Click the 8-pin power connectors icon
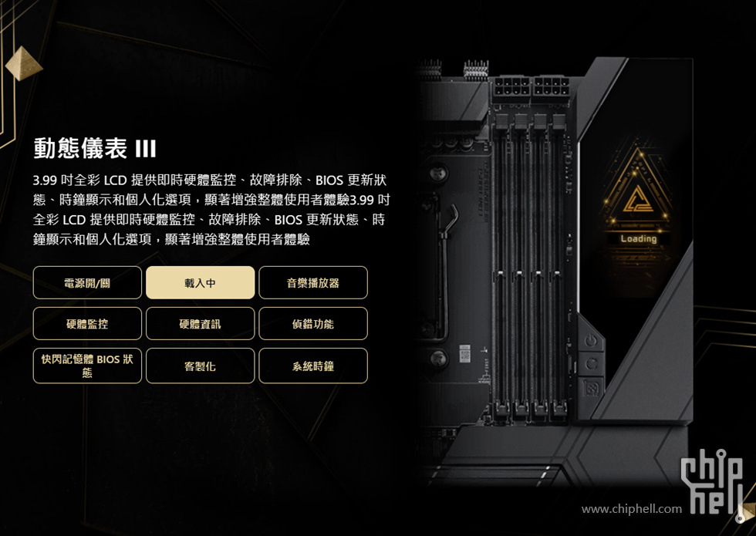This screenshot has width=756, height=536. (x=532, y=86)
